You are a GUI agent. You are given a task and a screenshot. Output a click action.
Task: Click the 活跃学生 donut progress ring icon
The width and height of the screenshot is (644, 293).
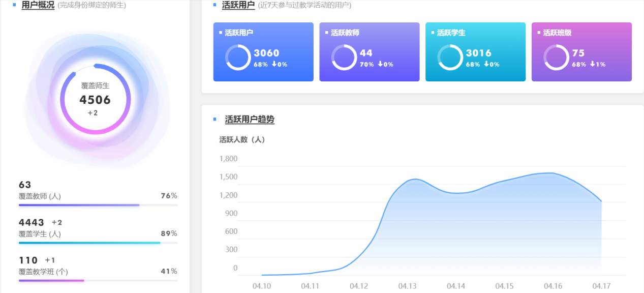click(x=450, y=57)
